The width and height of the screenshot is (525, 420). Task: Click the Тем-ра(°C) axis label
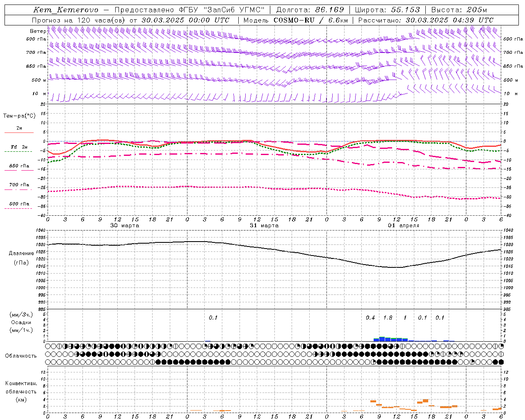(x=19, y=116)
